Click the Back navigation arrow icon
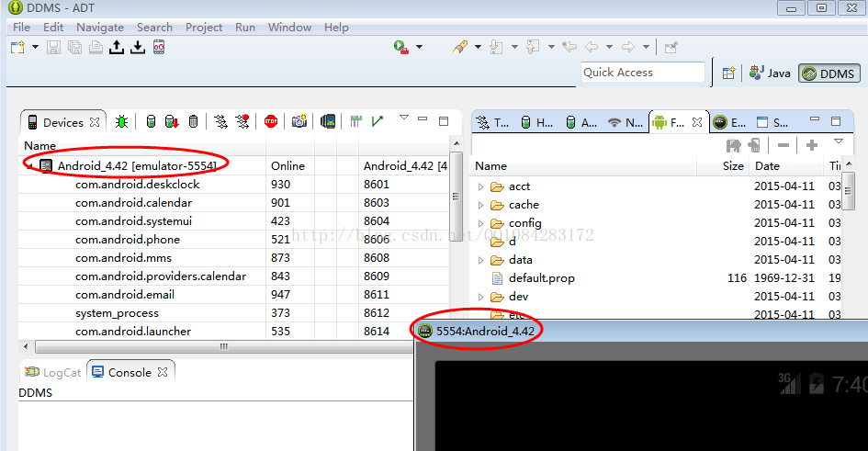 [592, 47]
